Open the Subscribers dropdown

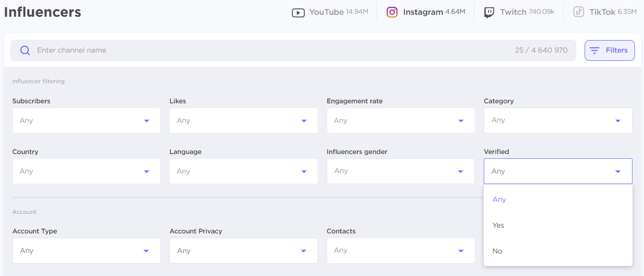click(x=87, y=121)
